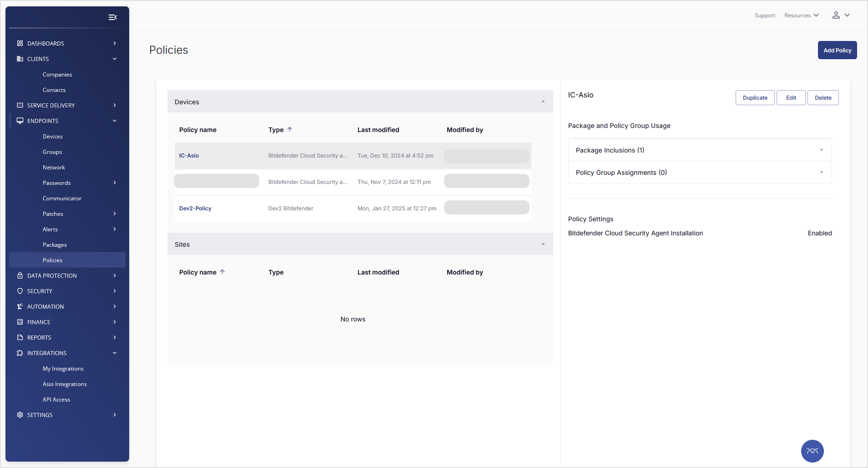The image size is (868, 468).
Task: Open the Dev2-Policy link
Action: tap(195, 209)
